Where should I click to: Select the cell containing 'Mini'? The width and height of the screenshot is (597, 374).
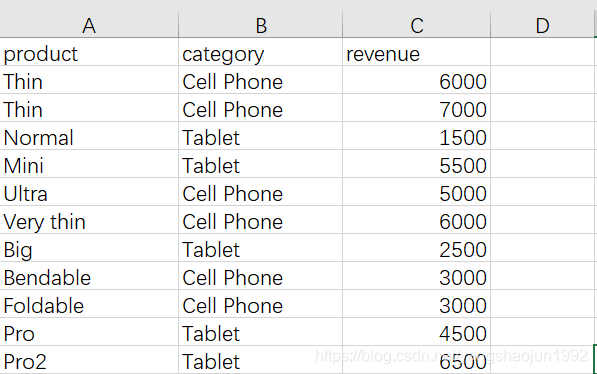coord(89,164)
